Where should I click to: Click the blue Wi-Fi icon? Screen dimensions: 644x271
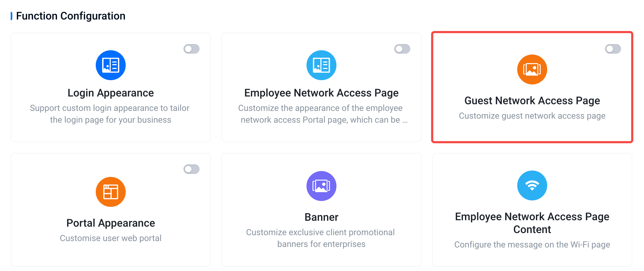[x=532, y=185]
